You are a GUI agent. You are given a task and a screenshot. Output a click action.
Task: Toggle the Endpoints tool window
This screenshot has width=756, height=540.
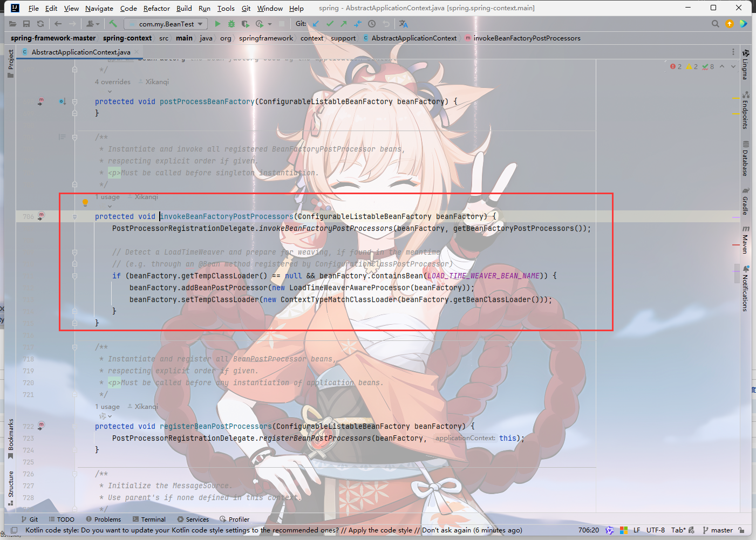(x=745, y=110)
